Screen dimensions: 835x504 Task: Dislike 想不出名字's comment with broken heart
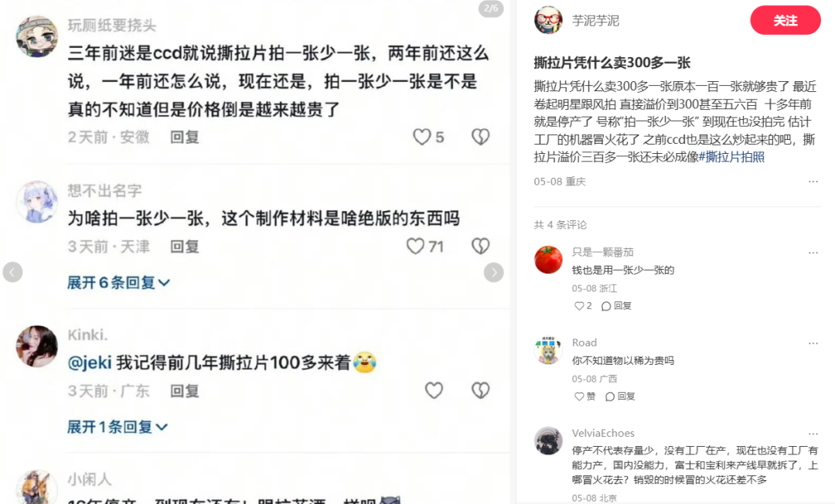(480, 246)
